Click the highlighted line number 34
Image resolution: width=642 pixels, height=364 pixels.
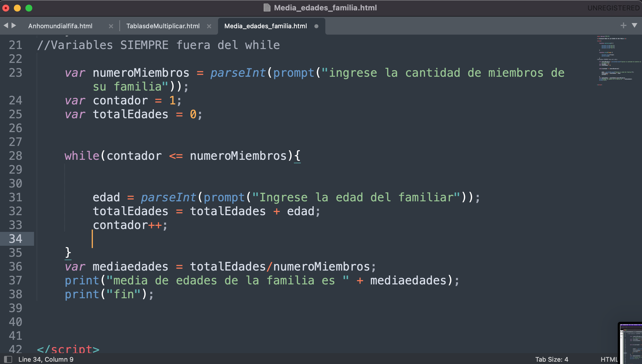coord(16,239)
